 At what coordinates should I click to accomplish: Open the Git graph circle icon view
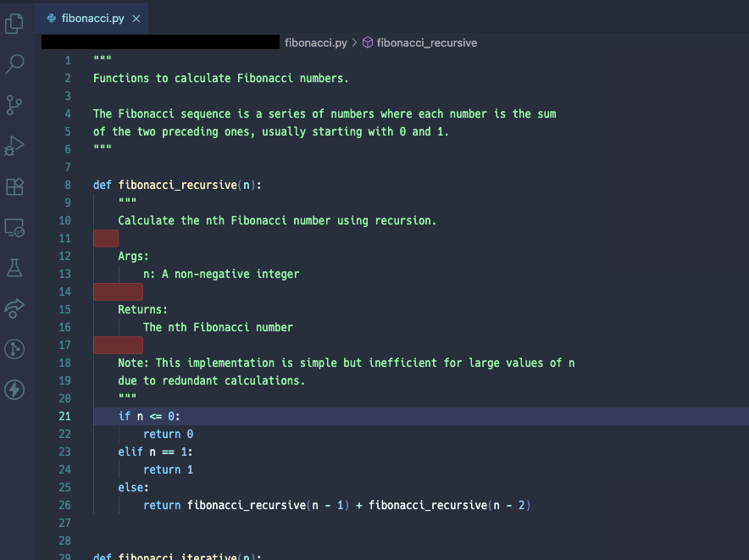tap(14, 349)
